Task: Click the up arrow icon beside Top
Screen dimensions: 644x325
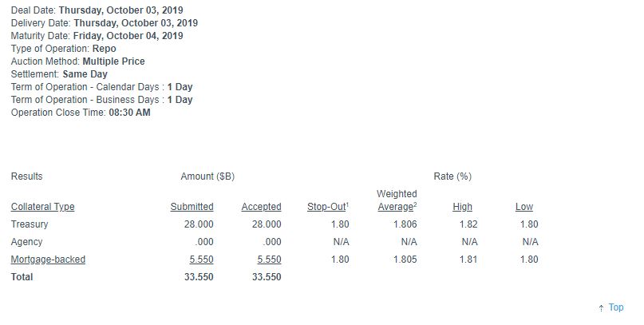Action: click(x=600, y=308)
